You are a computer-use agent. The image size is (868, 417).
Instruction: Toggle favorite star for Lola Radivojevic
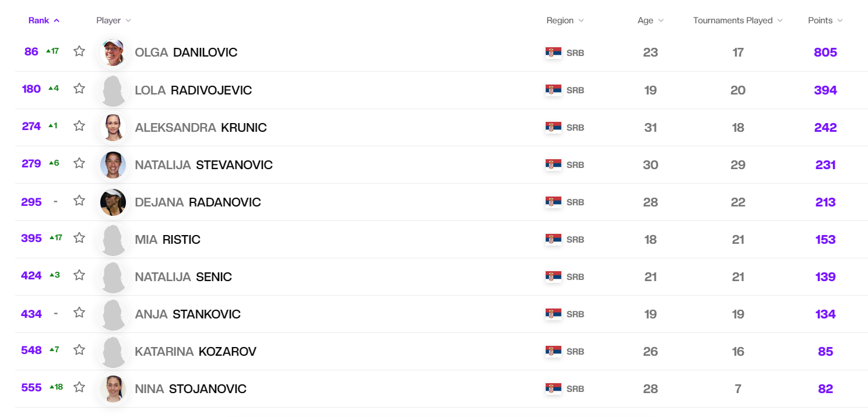click(79, 89)
